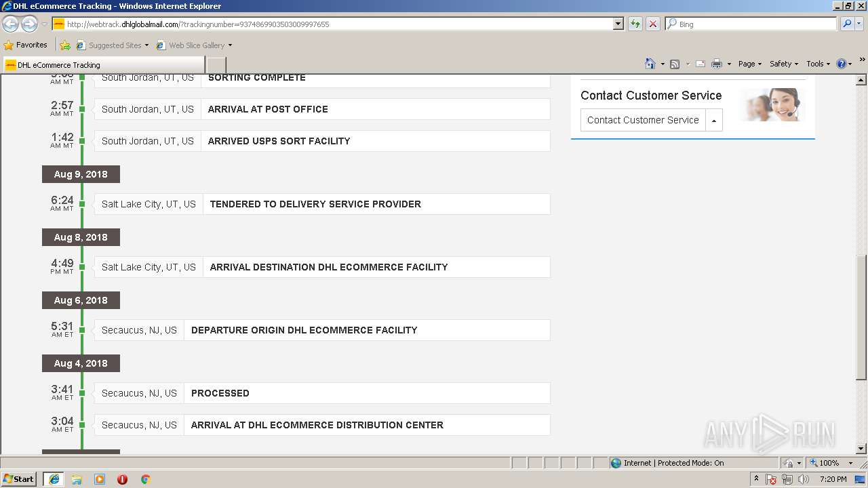Screen dimensions: 868x488
Task: Click the Aug 6, 2018 date label
Action: click(x=81, y=300)
